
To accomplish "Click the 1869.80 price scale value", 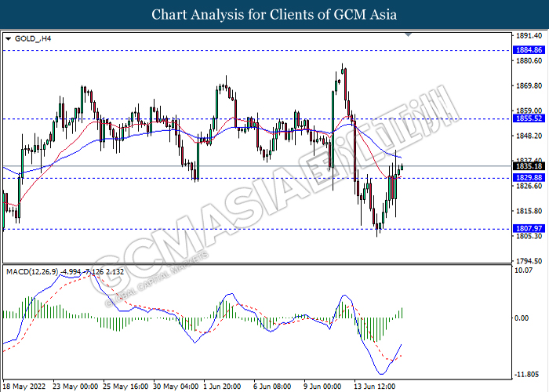I will click(529, 85).
